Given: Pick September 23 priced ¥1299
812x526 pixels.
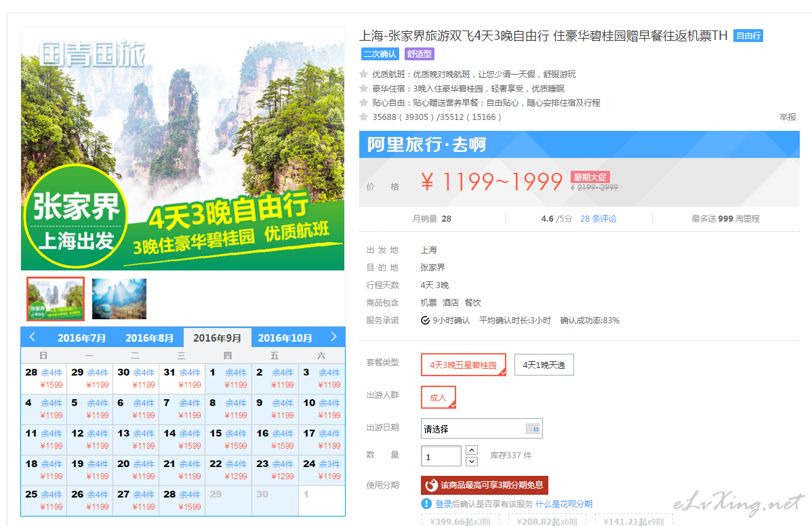Looking at the screenshot, I should point(275,470).
